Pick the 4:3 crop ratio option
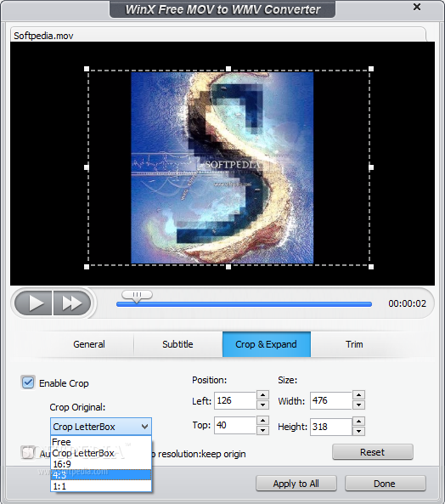Screen dimensions: 445x504 pos(101,475)
